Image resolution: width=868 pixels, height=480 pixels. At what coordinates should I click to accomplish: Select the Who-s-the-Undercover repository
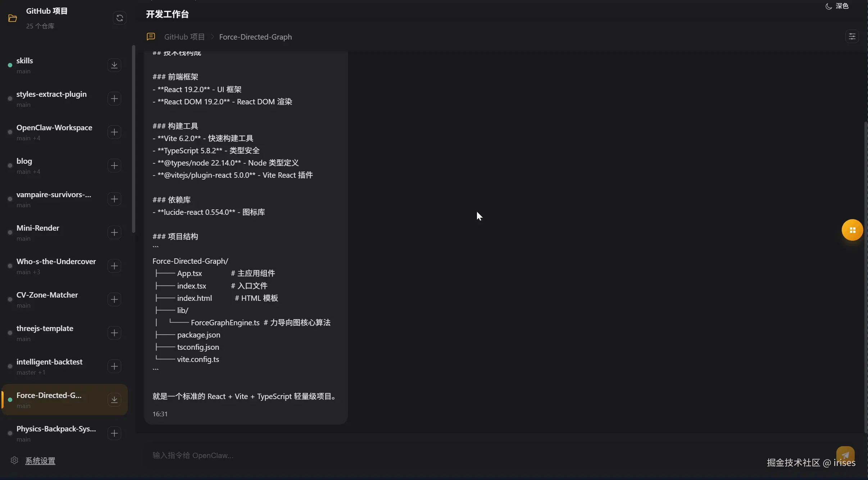(56, 262)
